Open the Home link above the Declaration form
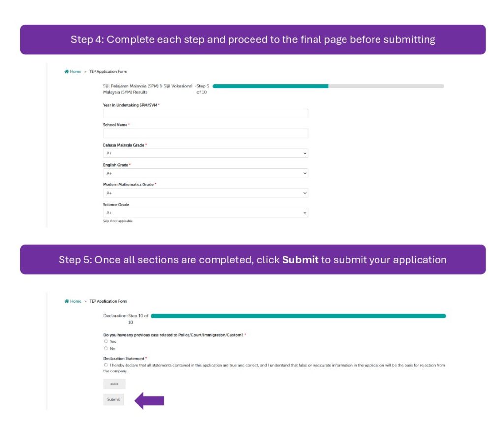 (75, 301)
